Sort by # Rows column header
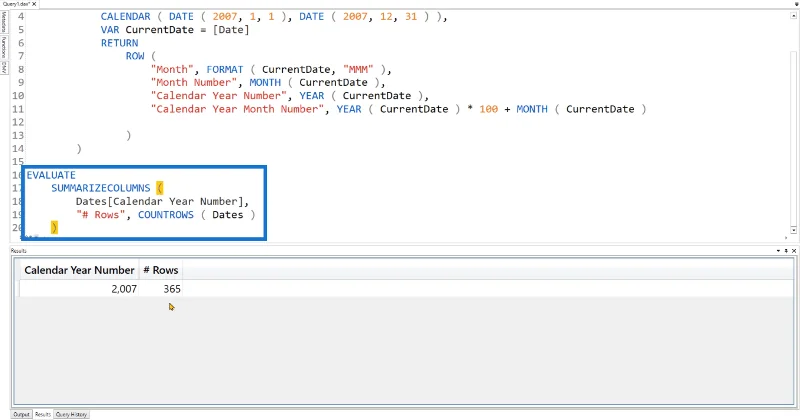The width and height of the screenshot is (800, 420). (161, 270)
